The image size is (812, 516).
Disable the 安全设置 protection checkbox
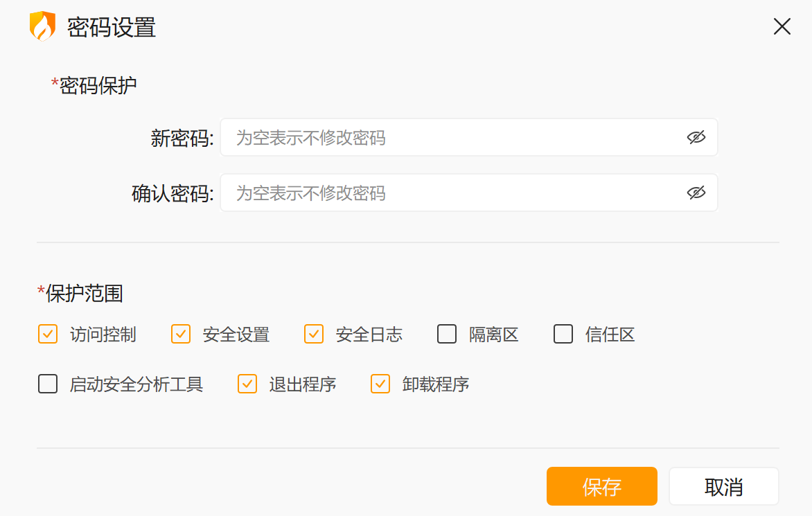(181, 335)
